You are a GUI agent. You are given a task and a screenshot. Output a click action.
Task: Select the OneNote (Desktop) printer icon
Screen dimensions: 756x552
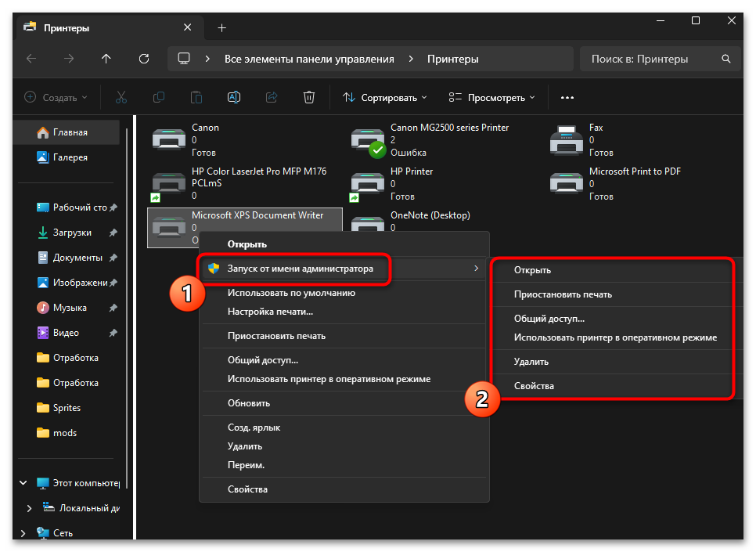coord(368,223)
